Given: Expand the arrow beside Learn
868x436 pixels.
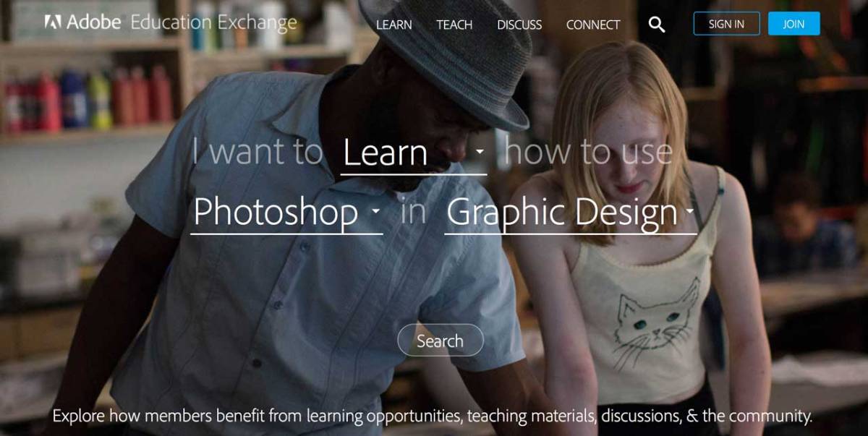Looking at the screenshot, I should (x=480, y=153).
